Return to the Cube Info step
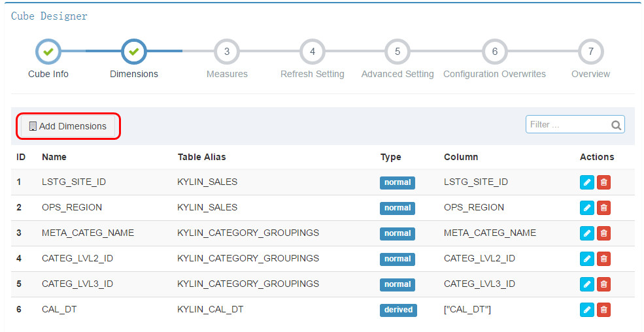Screen dimensions: 644x332 tap(48, 52)
